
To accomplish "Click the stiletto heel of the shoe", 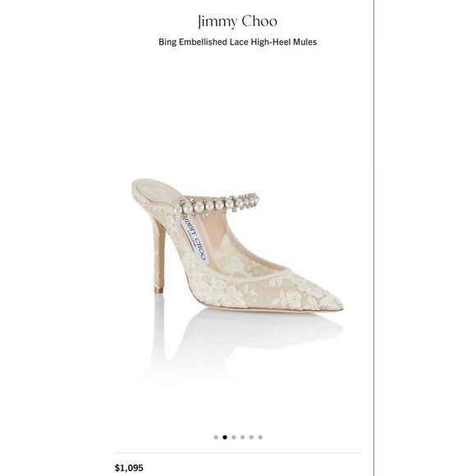I will click(159, 258).
